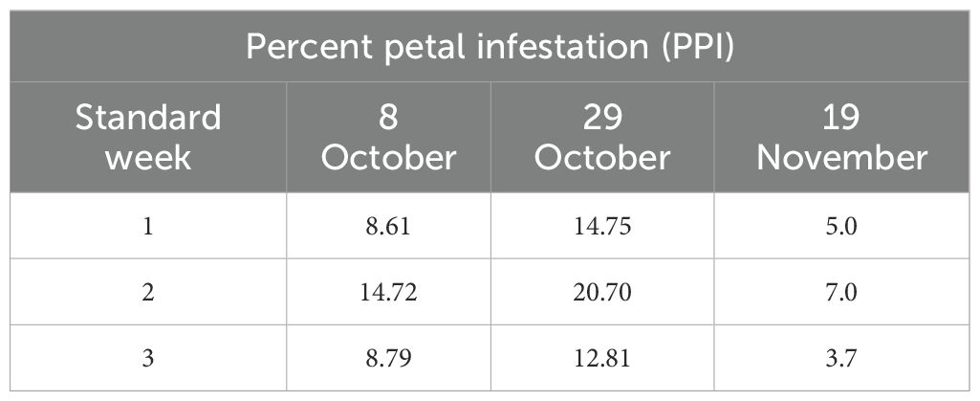Screen dimensions: 980x401
Task: Select the "19 November" column header
Action: [x=841, y=137]
